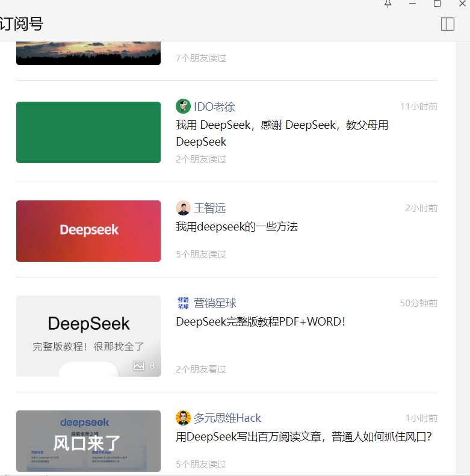
Task: Open 王智远 profile avatar
Action: tap(183, 208)
